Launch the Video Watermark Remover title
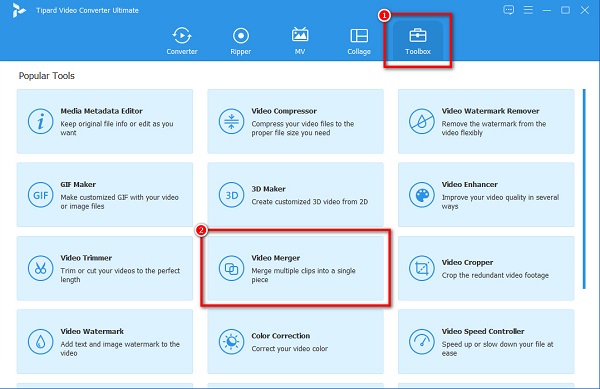 click(491, 111)
